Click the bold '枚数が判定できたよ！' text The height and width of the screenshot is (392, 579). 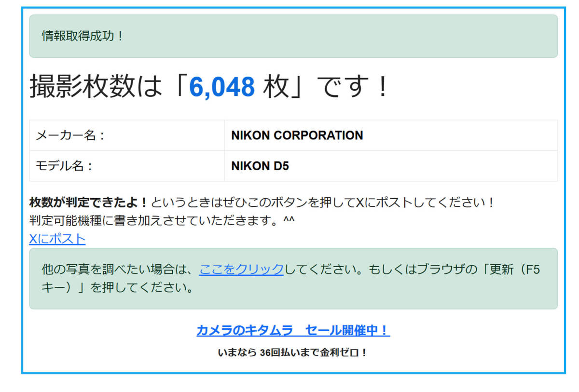[x=88, y=203]
